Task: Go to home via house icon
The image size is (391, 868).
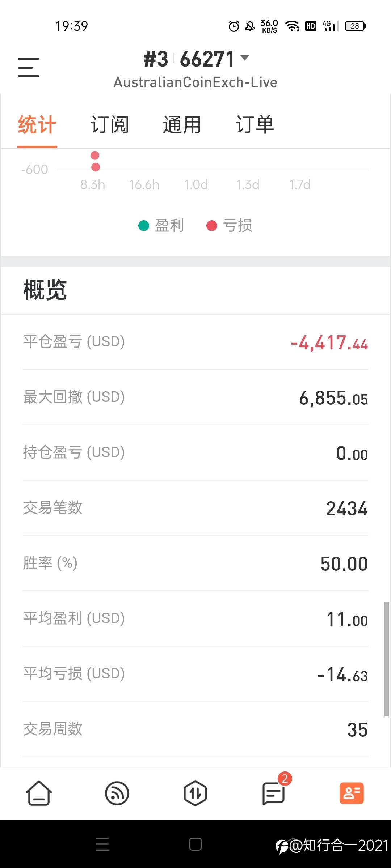Action: tap(39, 793)
